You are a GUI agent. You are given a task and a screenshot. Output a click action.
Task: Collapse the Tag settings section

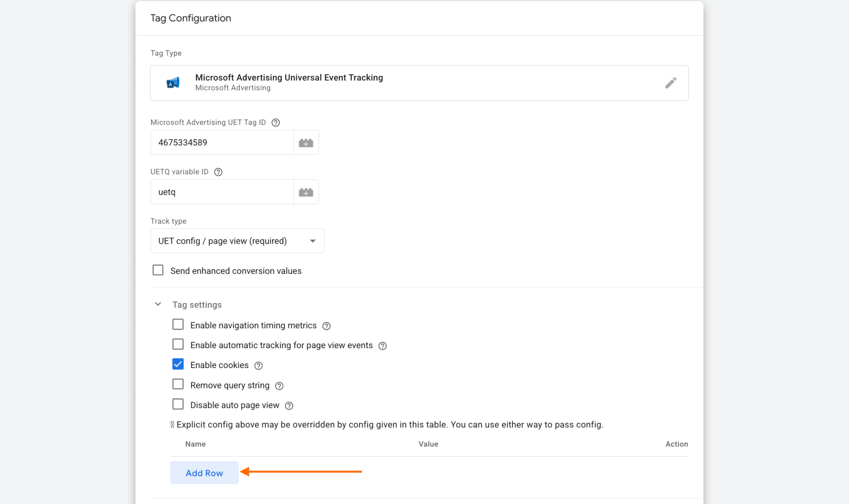[158, 304]
